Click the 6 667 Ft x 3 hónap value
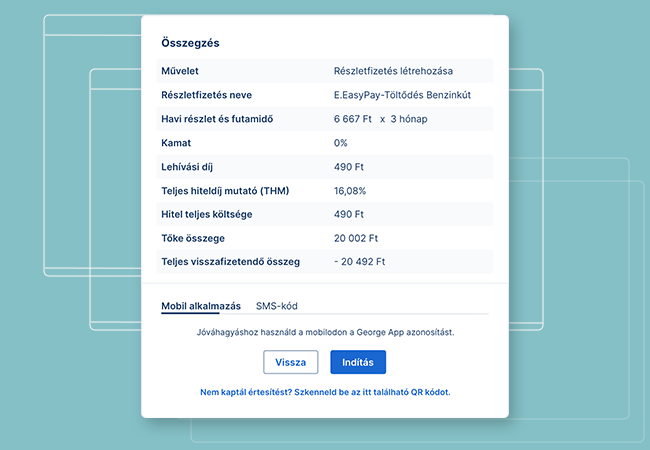The height and width of the screenshot is (450, 650). click(381, 119)
